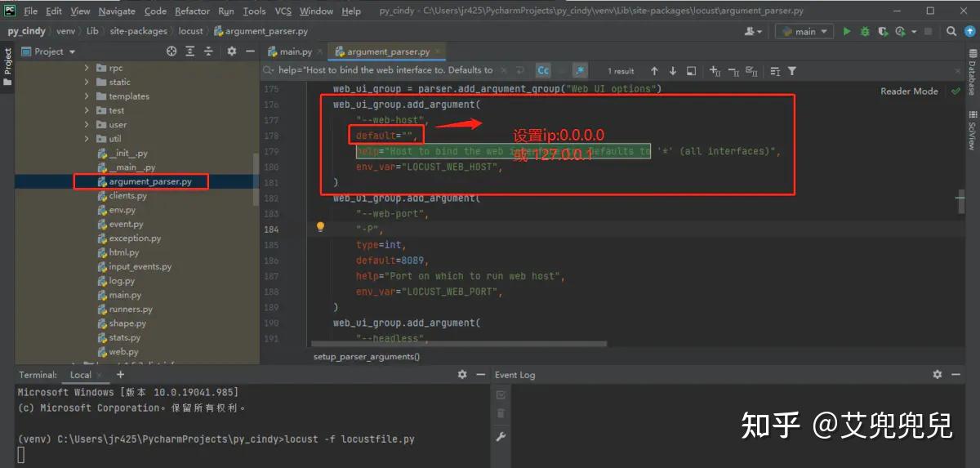
Task: Add selection for next occurrence icon
Action: tap(715, 71)
